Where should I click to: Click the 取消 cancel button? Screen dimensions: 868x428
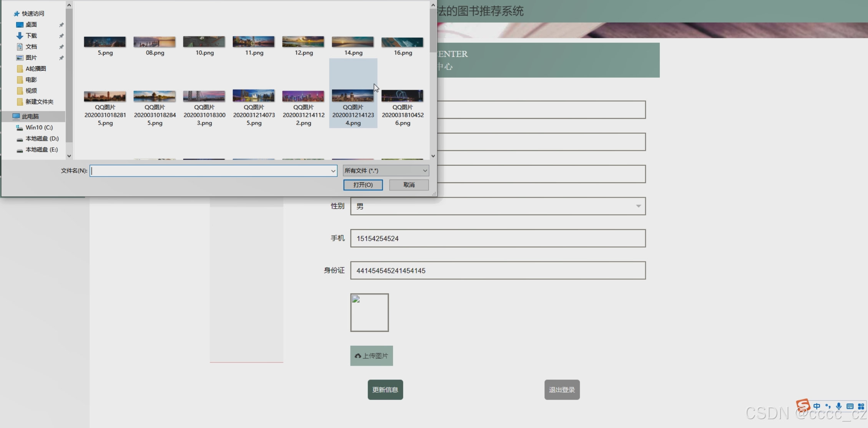pyautogui.click(x=409, y=185)
